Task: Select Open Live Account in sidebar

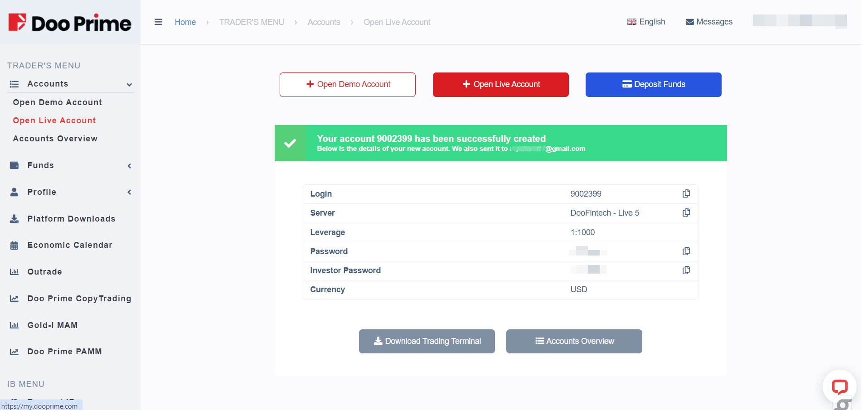Action: (54, 121)
